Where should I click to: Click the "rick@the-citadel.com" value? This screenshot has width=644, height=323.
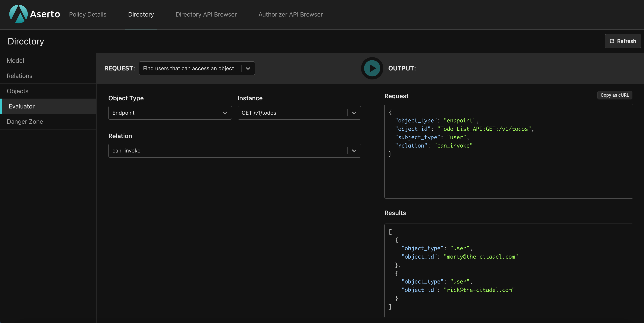pos(479,290)
